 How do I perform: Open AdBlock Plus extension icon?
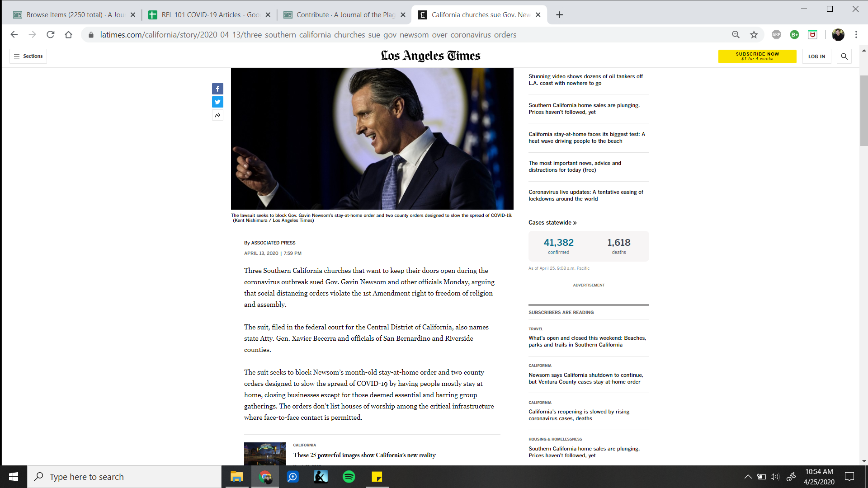tap(776, 35)
